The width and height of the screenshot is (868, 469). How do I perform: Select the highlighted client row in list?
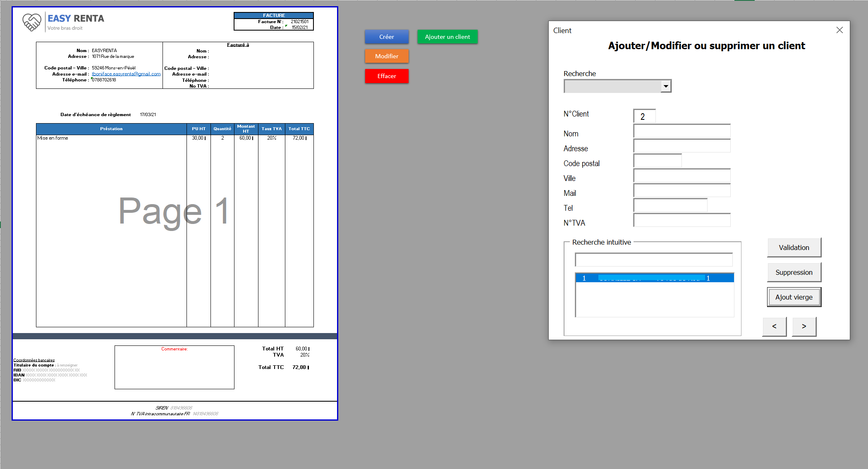[x=654, y=278]
